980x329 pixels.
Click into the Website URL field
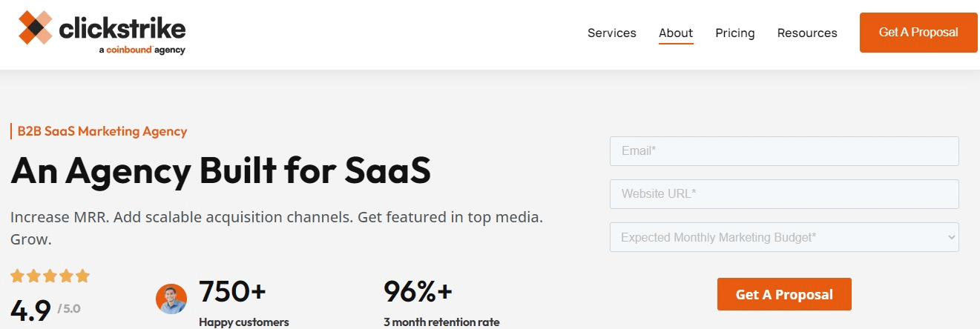[x=783, y=194]
